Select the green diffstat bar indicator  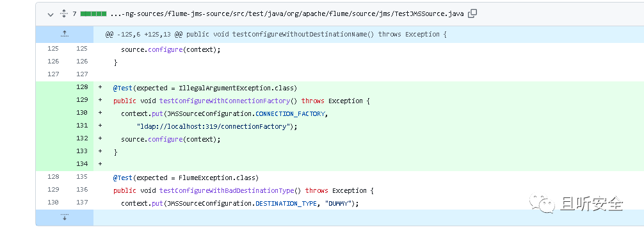pyautogui.click(x=93, y=14)
